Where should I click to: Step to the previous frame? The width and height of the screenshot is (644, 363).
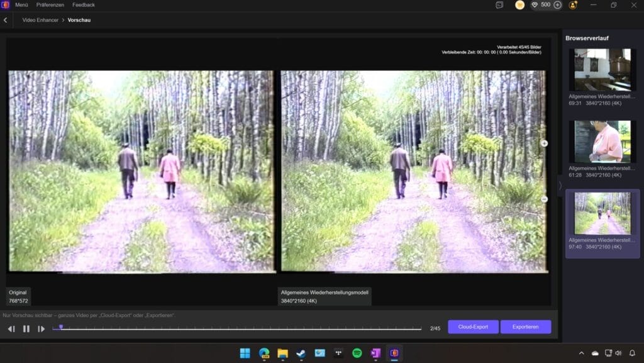pos(11,328)
